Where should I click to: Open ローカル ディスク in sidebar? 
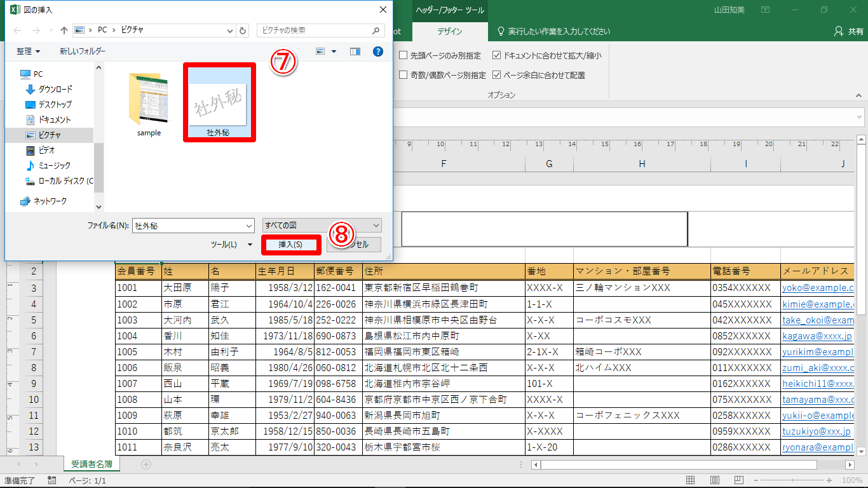click(x=59, y=180)
